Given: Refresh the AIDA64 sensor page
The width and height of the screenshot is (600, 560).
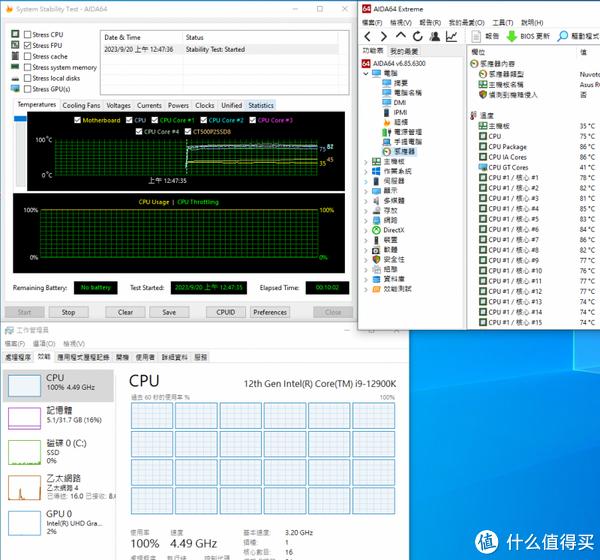Looking at the screenshot, I should [417, 36].
